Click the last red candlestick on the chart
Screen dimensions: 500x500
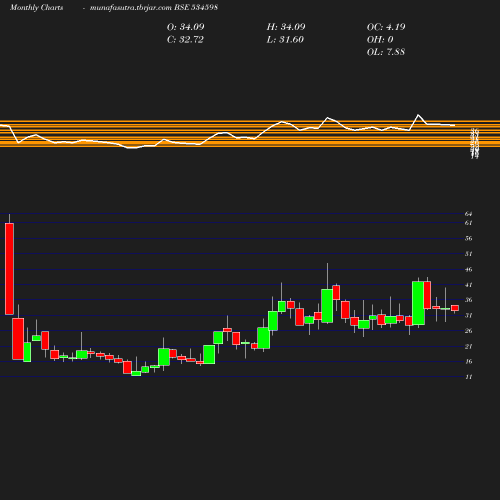455,308
